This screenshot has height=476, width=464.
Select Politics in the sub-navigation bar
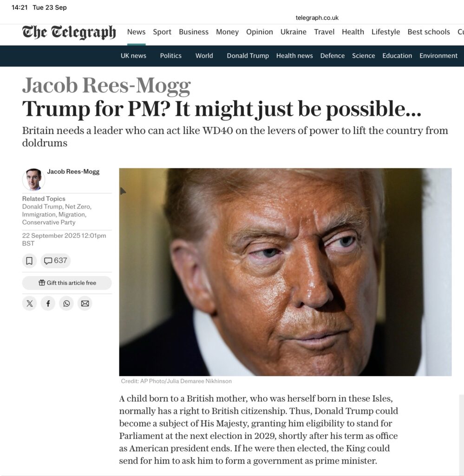pos(171,56)
